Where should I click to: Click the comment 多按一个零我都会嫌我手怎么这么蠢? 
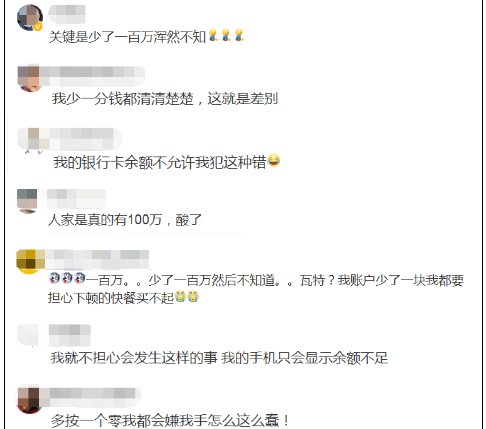pos(170,420)
